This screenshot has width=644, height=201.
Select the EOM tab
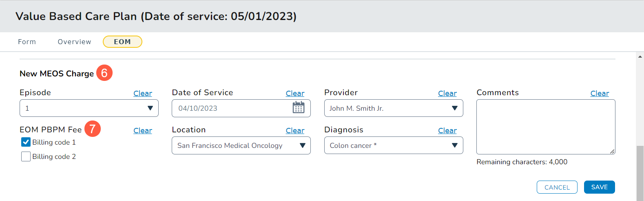[x=122, y=42]
